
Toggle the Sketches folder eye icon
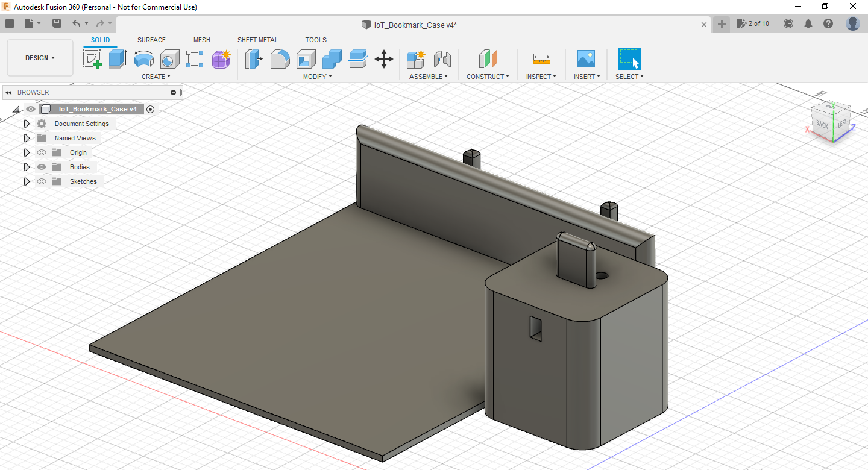(41, 181)
